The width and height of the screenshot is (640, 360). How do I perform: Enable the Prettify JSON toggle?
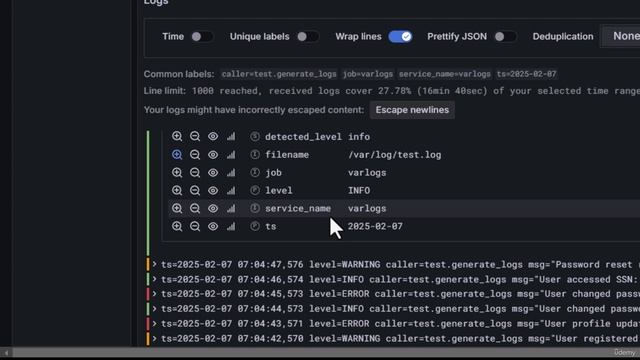(x=505, y=37)
